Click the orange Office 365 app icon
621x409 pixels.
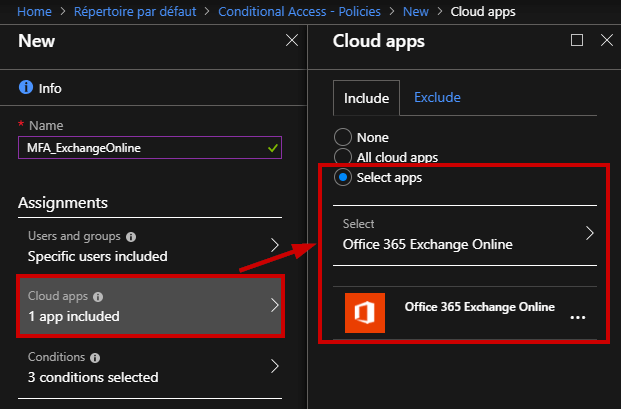365,313
